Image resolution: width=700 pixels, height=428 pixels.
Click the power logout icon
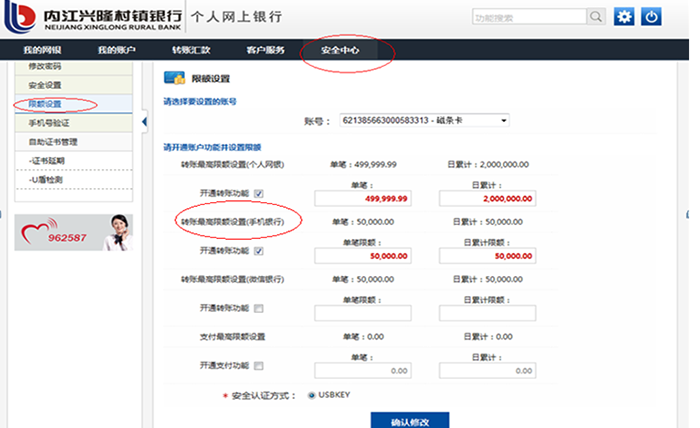(x=651, y=16)
